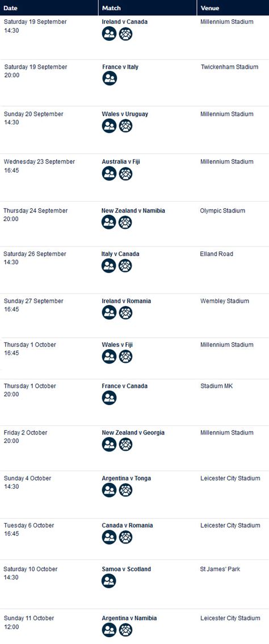This screenshot has width=269, height=644.
Task: Click the Match column header
Action: coord(111,8)
